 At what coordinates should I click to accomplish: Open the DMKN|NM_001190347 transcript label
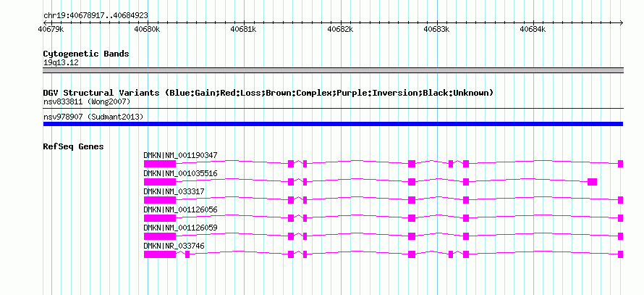pyautogui.click(x=180, y=156)
